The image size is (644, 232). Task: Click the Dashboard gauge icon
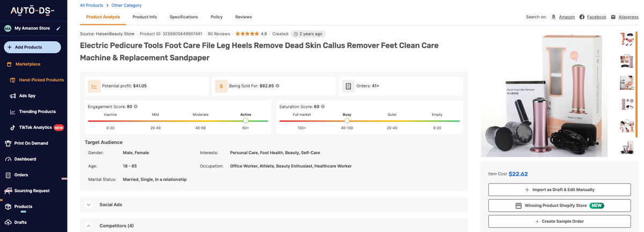[8, 159]
